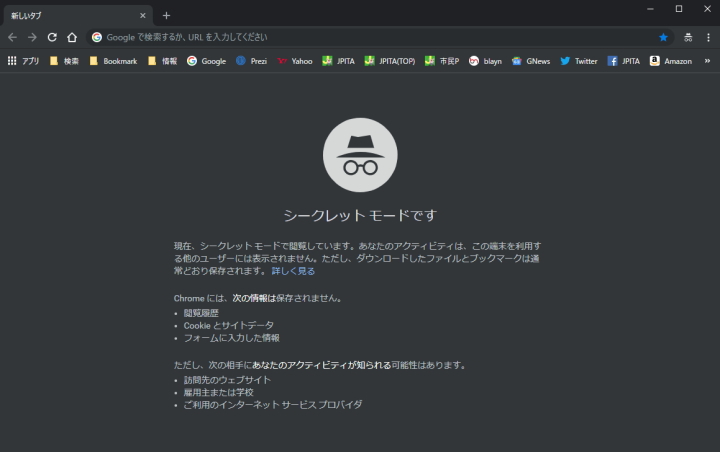Open the Prezi bookmark
Image resolution: width=720 pixels, height=452 pixels.
click(x=251, y=61)
